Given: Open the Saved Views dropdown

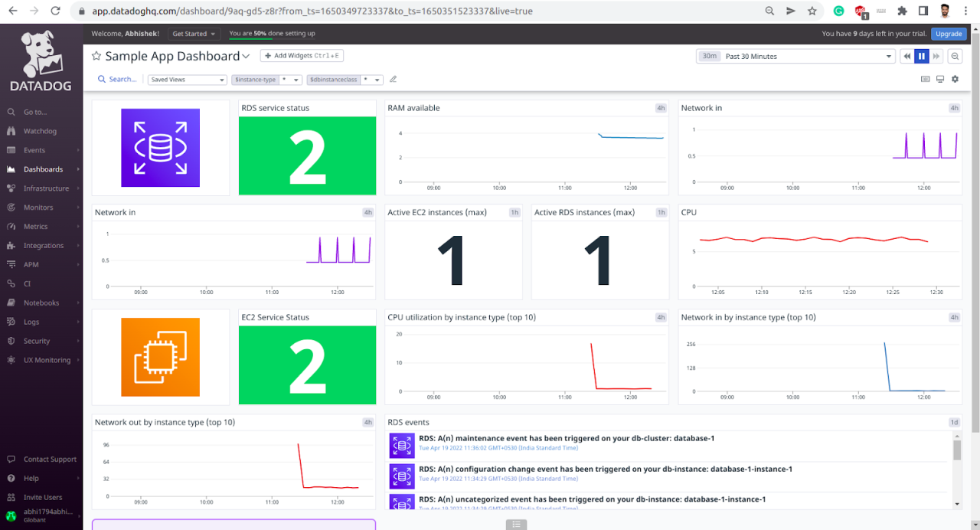Looking at the screenshot, I should point(187,79).
